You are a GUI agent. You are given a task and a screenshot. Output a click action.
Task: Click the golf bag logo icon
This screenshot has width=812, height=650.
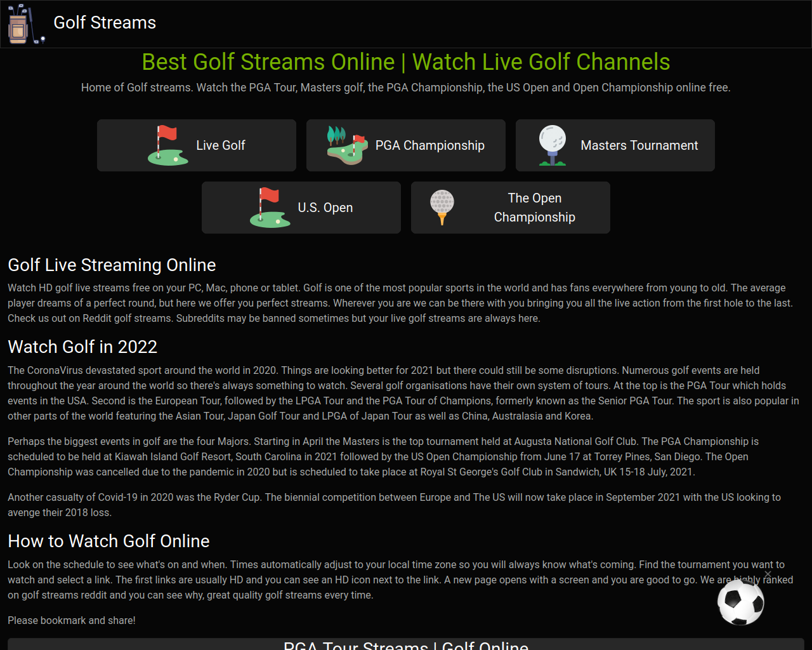(x=26, y=24)
